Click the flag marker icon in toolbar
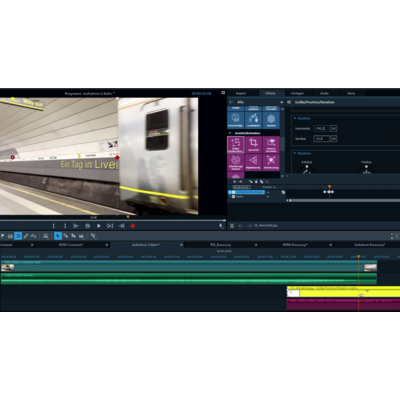The height and width of the screenshot is (400, 400). pos(3,236)
